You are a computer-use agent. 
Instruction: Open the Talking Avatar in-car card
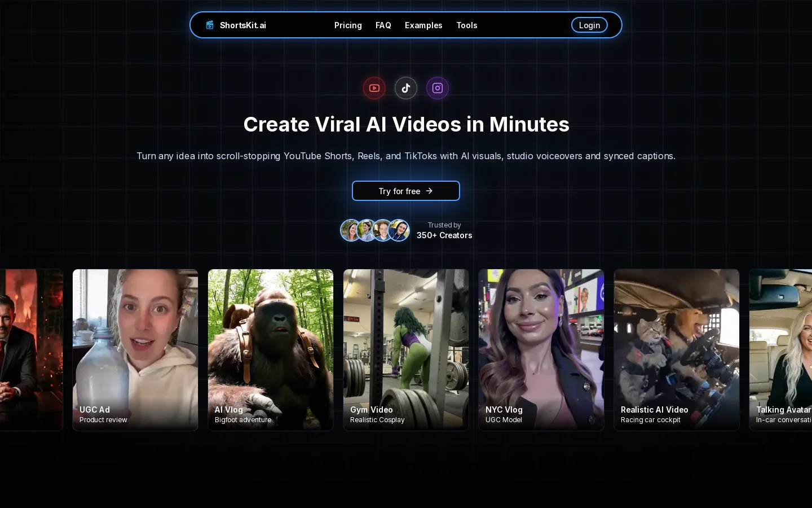[x=781, y=350]
